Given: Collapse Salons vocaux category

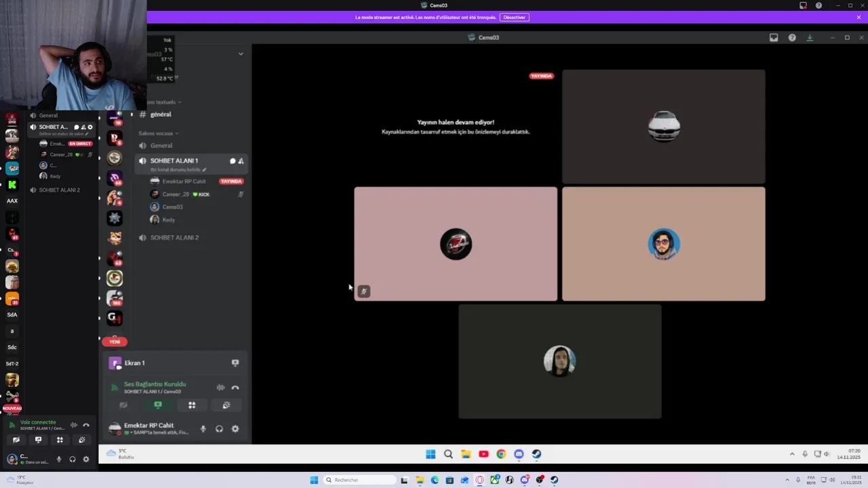Looking at the screenshot, I should coord(159,134).
